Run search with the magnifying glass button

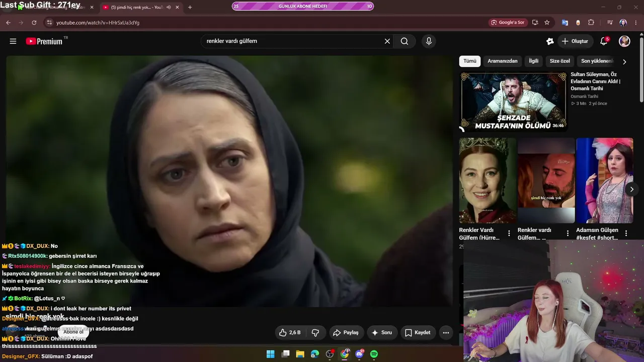pos(405,41)
